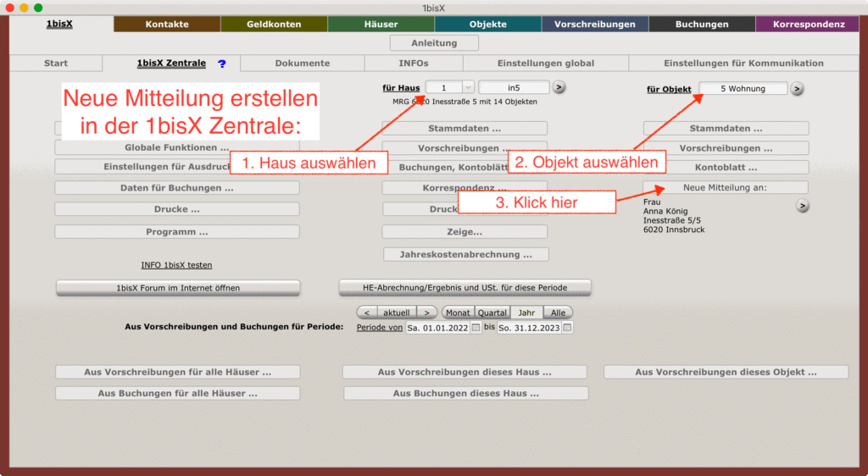The width and height of the screenshot is (868, 476).
Task: Click the für Objekt link
Action: pyautogui.click(x=669, y=89)
